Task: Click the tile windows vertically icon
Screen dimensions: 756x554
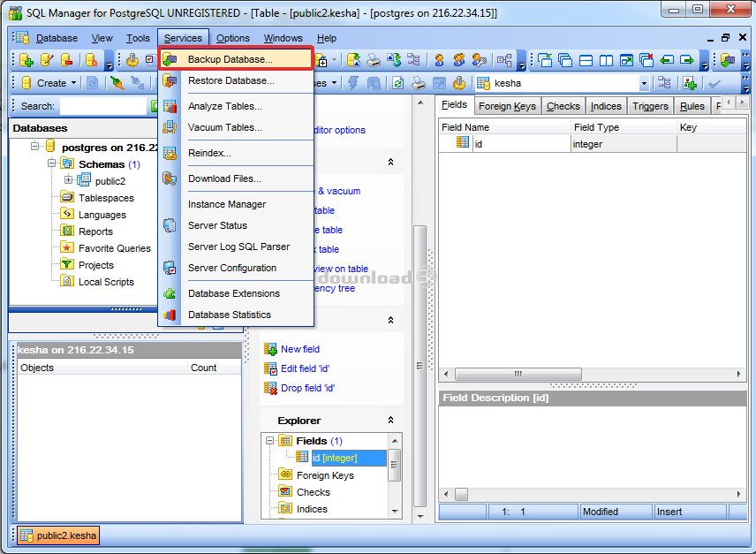Action: pos(603,60)
